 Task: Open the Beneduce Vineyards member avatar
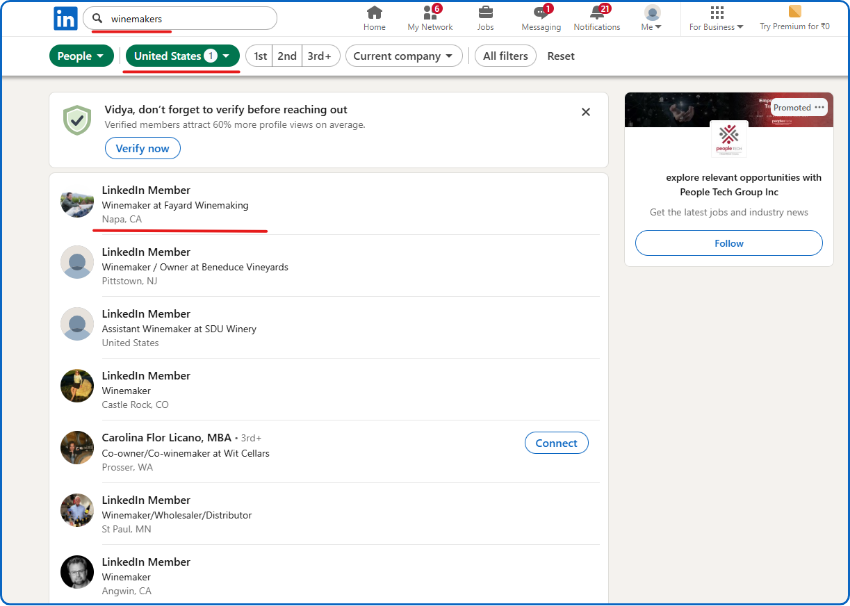(x=77, y=262)
